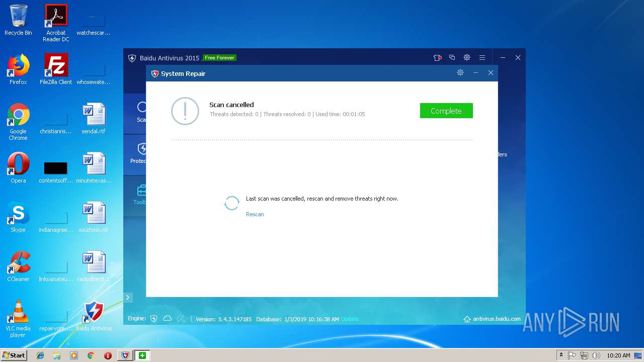This screenshot has width=644, height=362.
Task: Open Skype desktop shortcut
Action: point(18,217)
